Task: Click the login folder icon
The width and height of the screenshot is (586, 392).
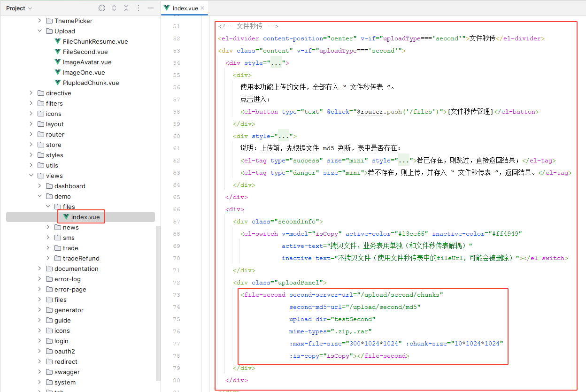Action: (x=49, y=341)
